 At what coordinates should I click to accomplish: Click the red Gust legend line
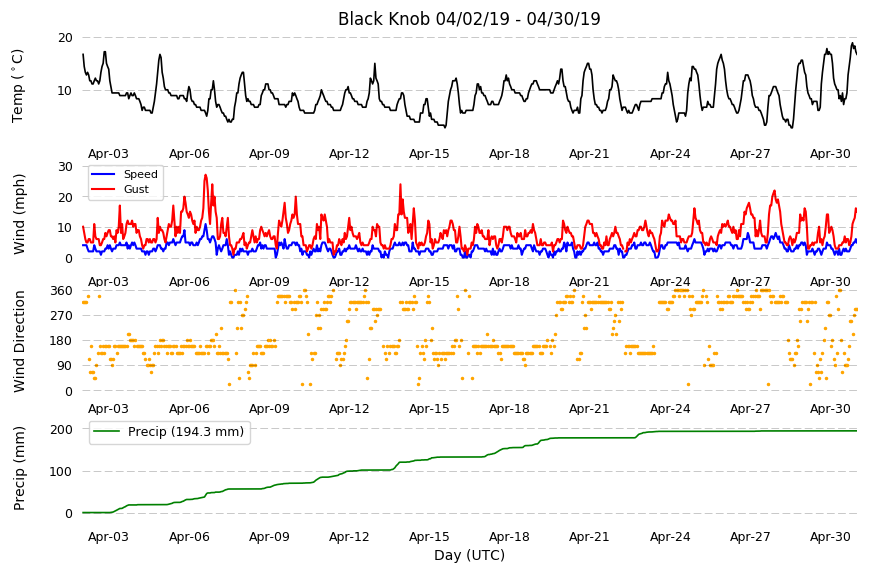pos(103,189)
